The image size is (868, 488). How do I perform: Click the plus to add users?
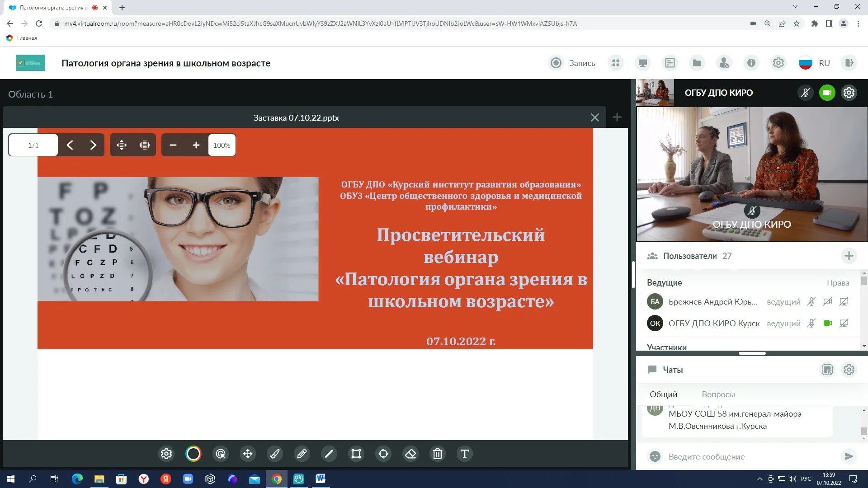point(849,256)
